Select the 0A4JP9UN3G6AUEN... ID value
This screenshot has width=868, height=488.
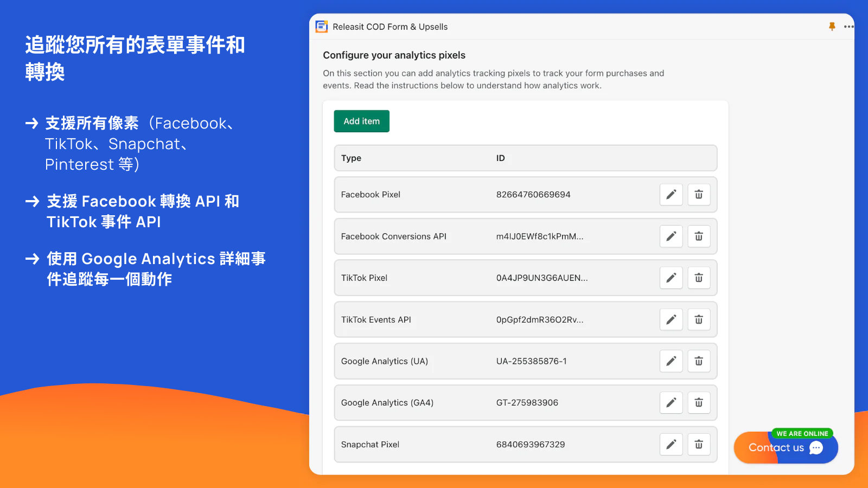tap(542, 278)
